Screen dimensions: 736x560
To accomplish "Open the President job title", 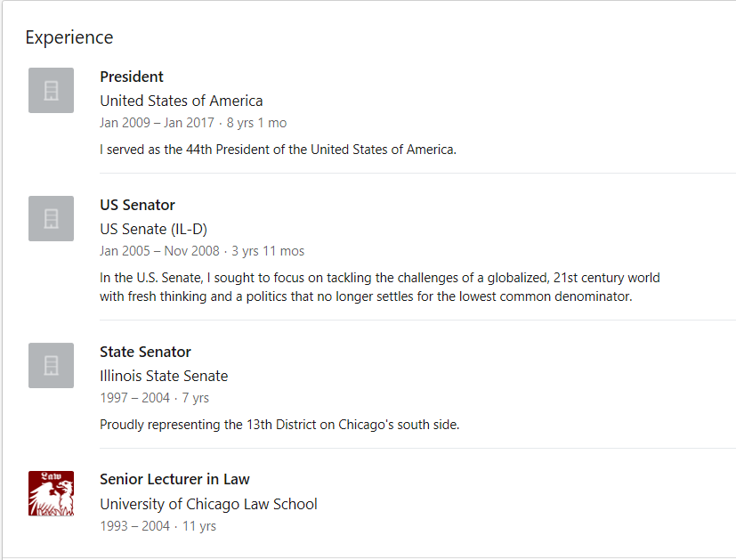I will pos(132,77).
